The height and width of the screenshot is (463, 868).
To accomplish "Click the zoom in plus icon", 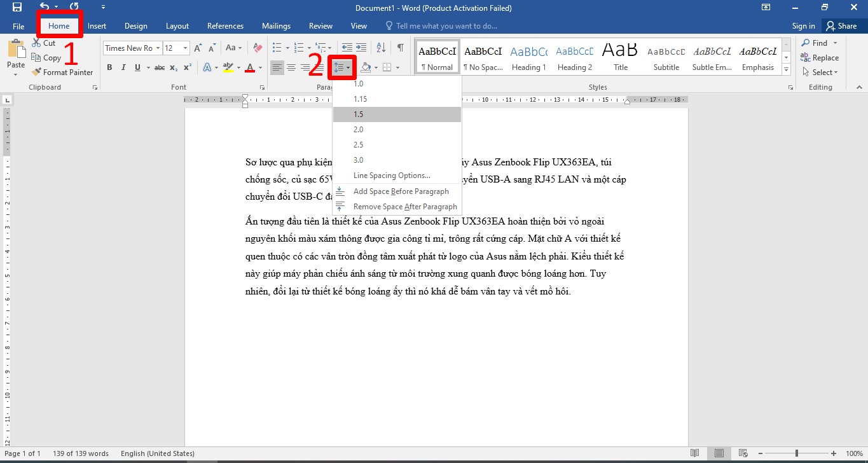I will [x=835, y=453].
